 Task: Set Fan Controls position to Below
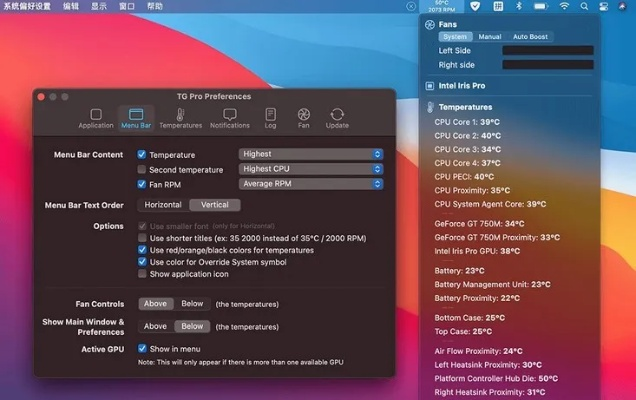(x=192, y=304)
